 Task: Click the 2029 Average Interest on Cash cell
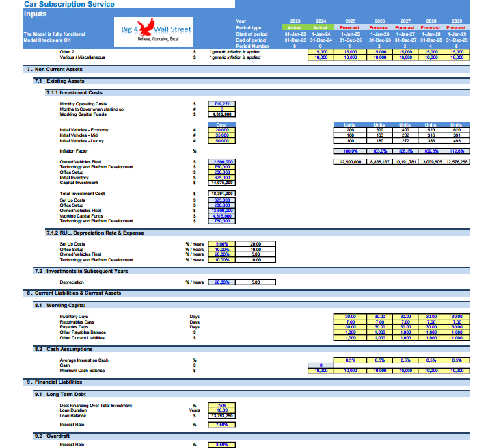point(457,360)
